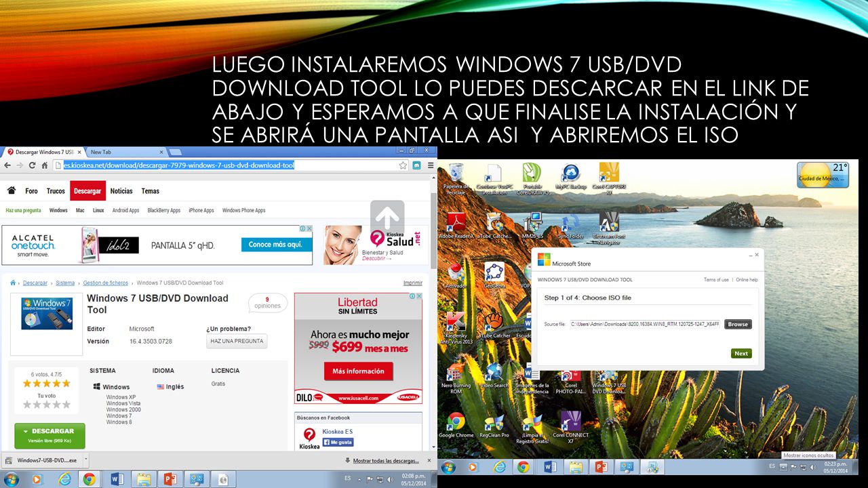The width and height of the screenshot is (868, 488).
Task: Click the Chrome address bar URL
Action: coord(179,165)
